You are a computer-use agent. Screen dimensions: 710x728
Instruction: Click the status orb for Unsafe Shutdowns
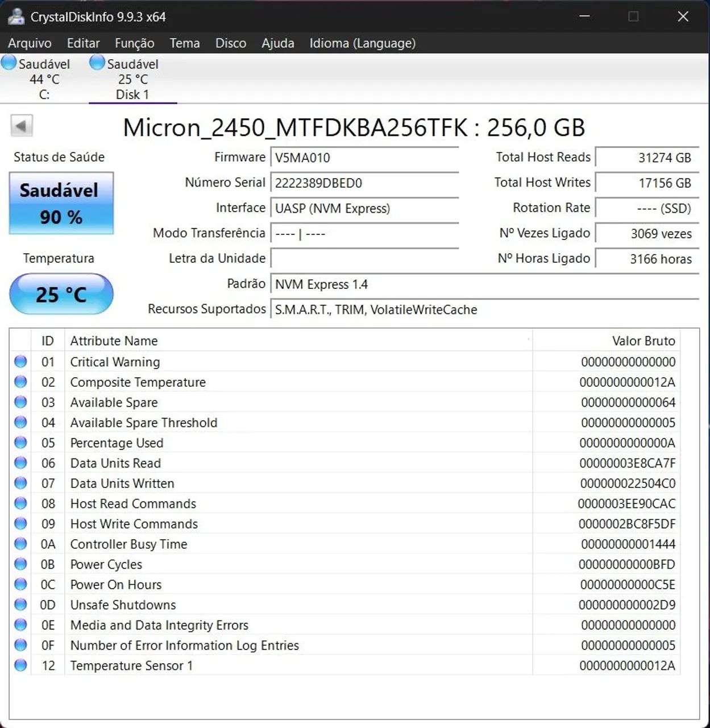pyautogui.click(x=20, y=605)
